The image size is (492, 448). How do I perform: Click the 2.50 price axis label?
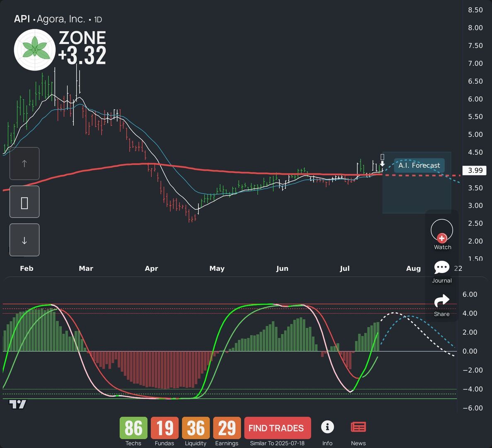[475, 223]
